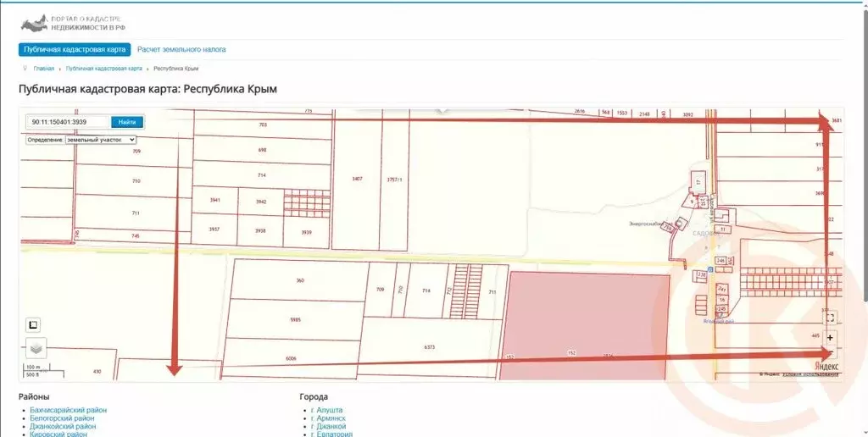Zoom in with the plus button
The width and height of the screenshot is (868, 437).
coord(830,338)
